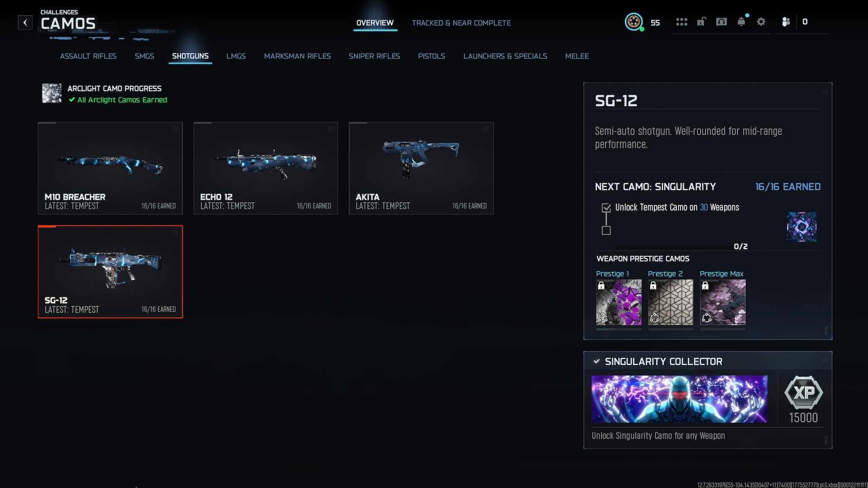Open the notifications bell
This screenshot has width=868, height=488.
click(x=741, y=22)
